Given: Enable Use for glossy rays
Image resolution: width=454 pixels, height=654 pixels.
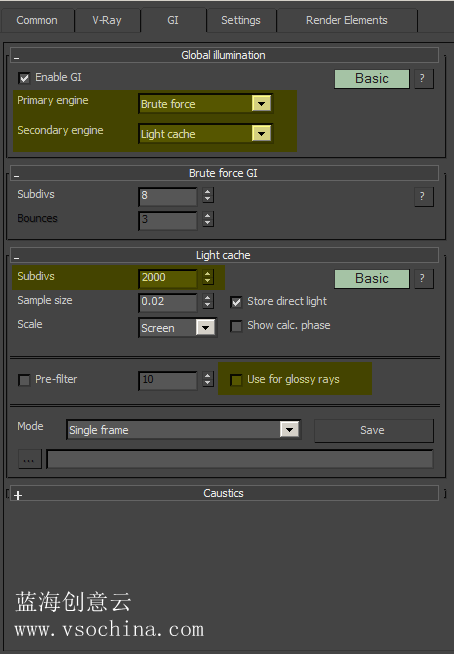Looking at the screenshot, I should click(x=236, y=380).
